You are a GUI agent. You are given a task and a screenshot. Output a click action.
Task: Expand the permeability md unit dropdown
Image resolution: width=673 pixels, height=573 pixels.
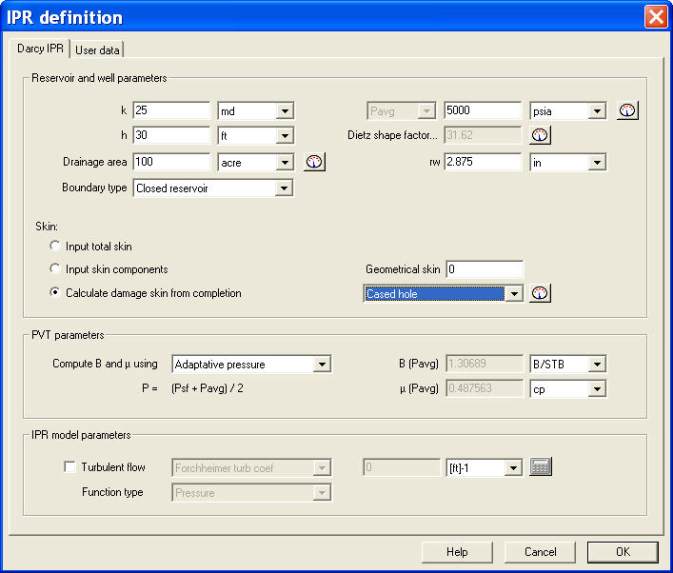[284, 110]
